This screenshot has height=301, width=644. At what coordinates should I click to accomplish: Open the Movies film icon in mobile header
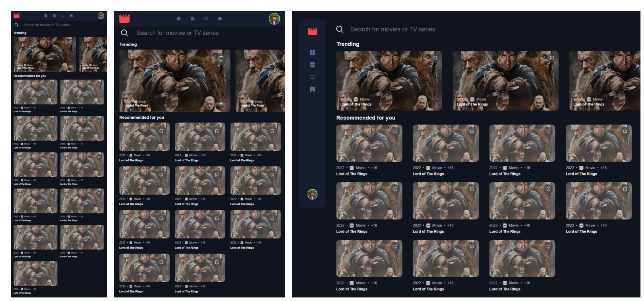54,16
